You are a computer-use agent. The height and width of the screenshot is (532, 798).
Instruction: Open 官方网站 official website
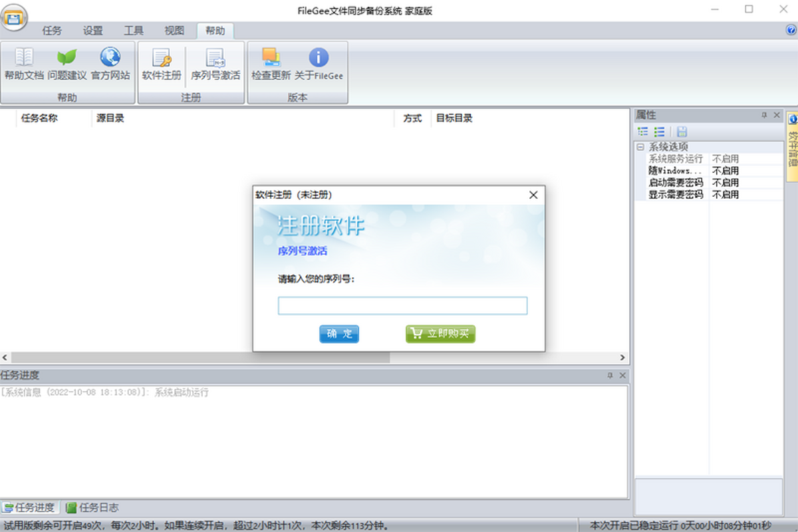click(x=110, y=65)
